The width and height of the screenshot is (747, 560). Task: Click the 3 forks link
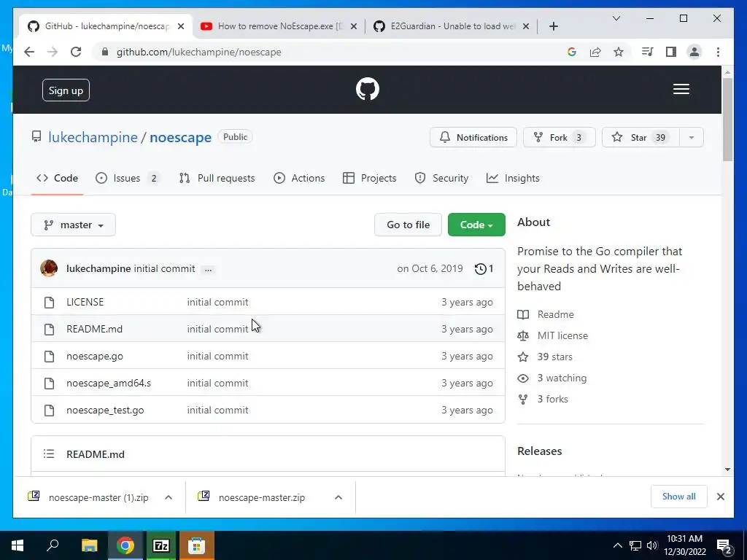pyautogui.click(x=553, y=399)
